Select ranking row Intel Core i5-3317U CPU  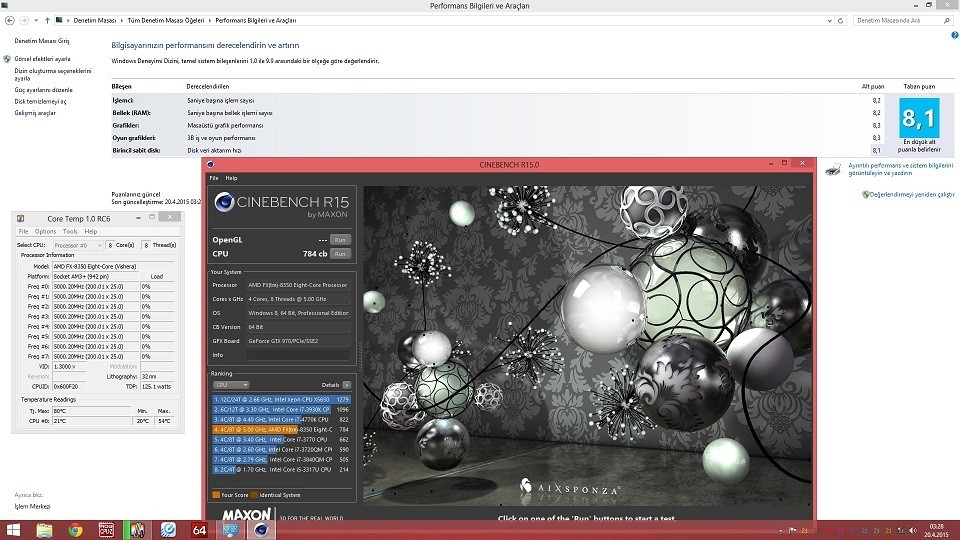tap(282, 470)
